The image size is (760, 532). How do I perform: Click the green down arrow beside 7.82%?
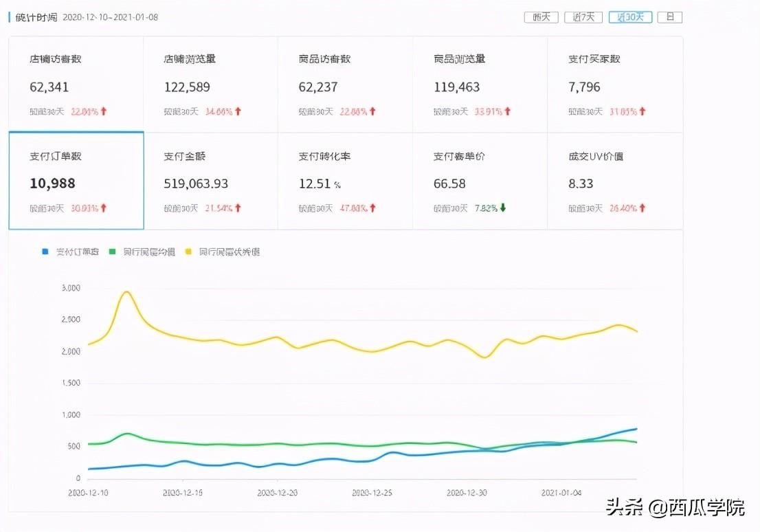point(503,208)
